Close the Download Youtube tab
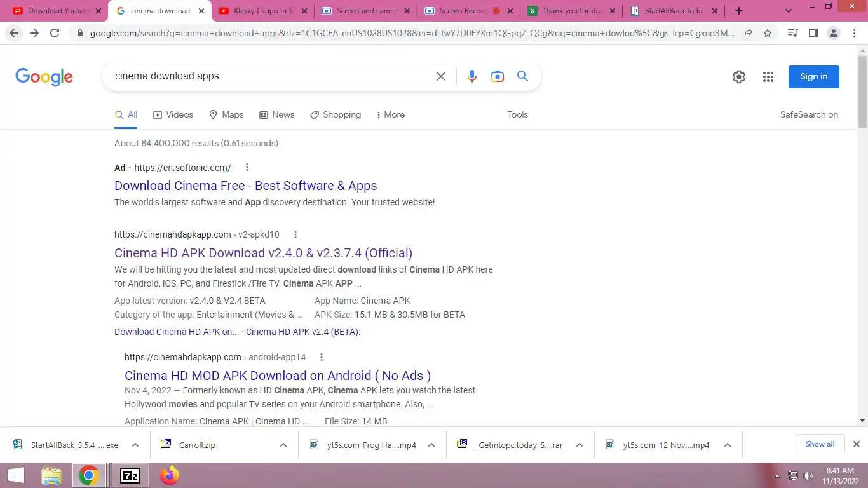 coord(98,11)
